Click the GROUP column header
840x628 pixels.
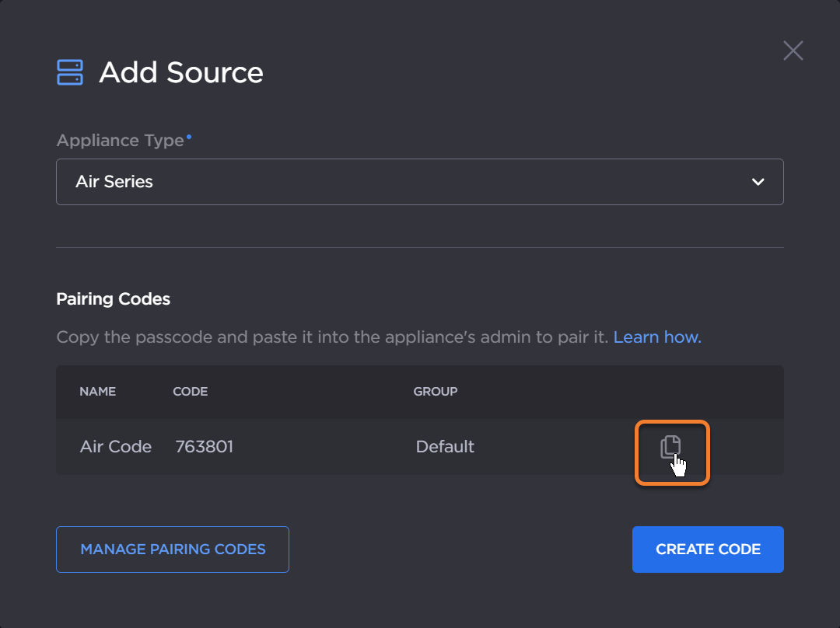click(436, 392)
